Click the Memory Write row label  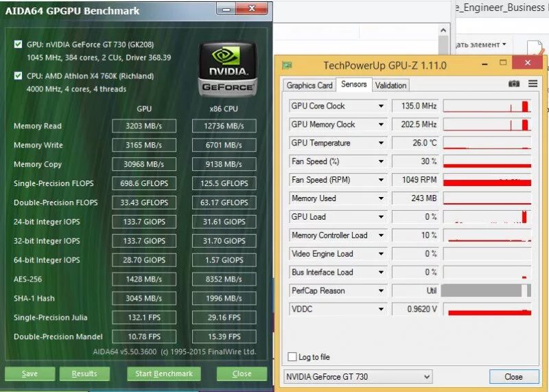[x=38, y=145]
